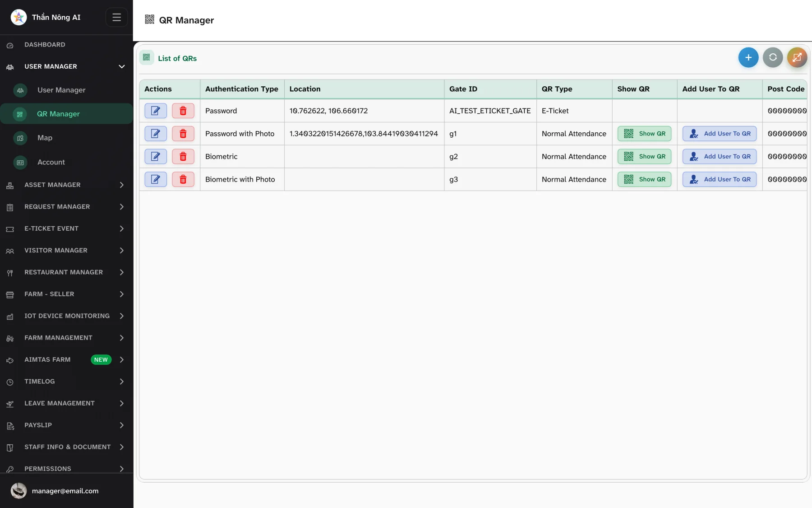The height and width of the screenshot is (508, 812).
Task: Select the QR Manager menu item
Action: [66, 114]
